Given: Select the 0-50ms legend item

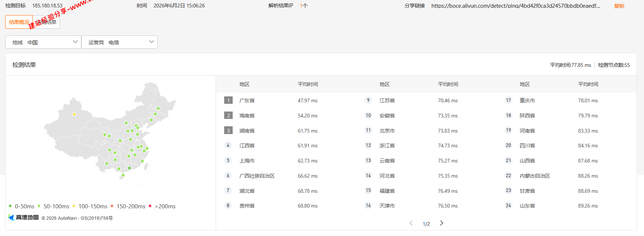Looking at the screenshot, I should (21, 206).
